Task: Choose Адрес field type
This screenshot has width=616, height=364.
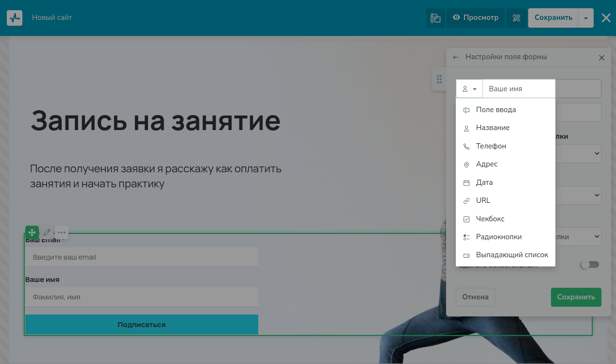Action: 505,164
